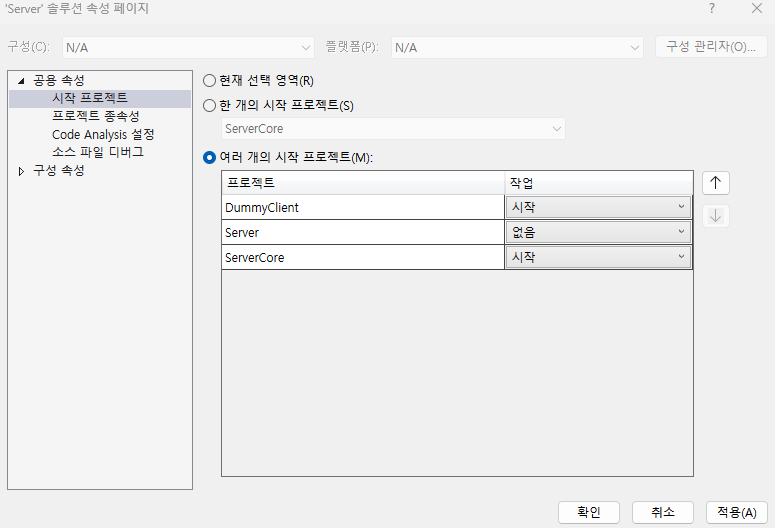Open the ServerCore single startup project combo box

393,129
